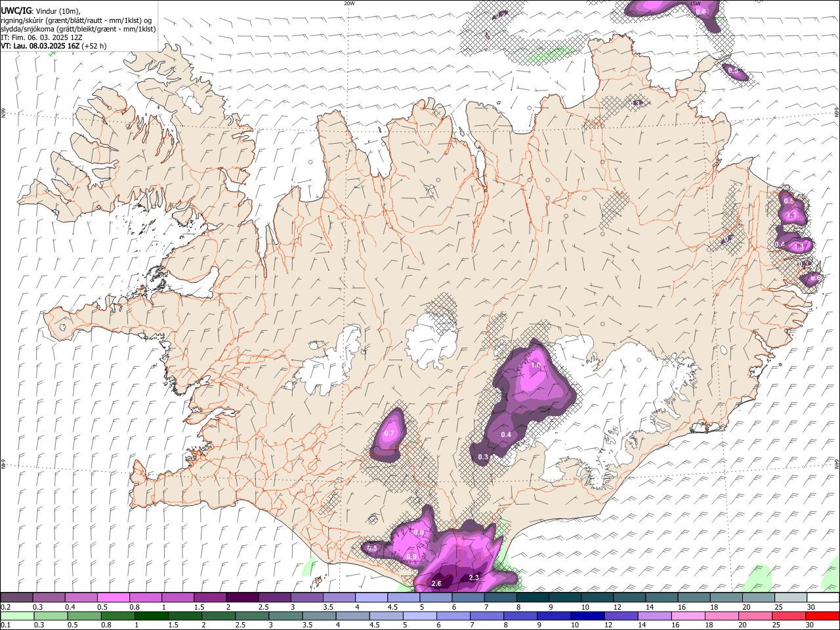Select the 'slydda/snjókoma' legend description line

[78, 29]
